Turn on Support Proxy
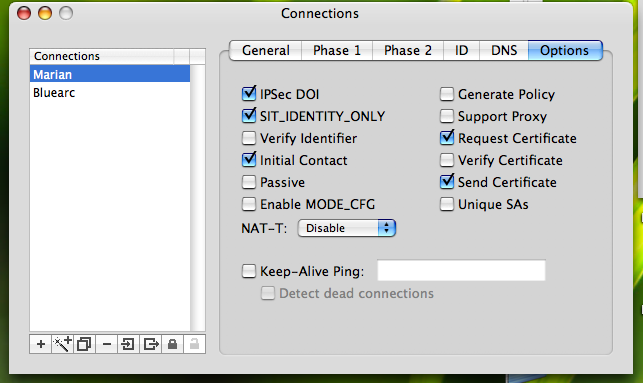The height and width of the screenshot is (383, 643). click(x=447, y=116)
